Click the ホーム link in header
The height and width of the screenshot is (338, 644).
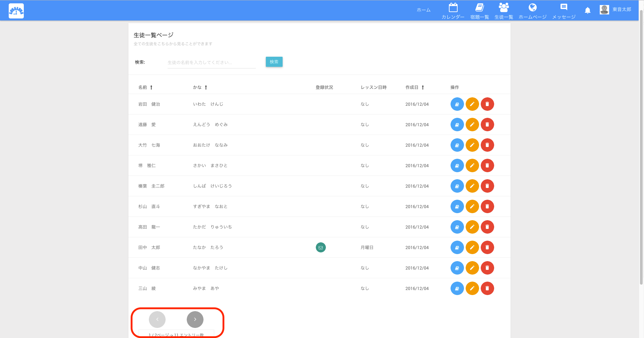423,10
